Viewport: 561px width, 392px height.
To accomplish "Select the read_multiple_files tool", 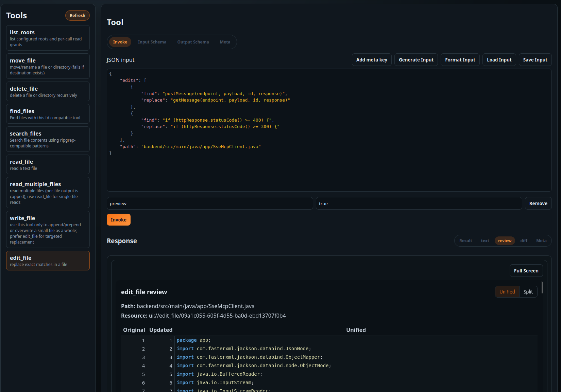I will pyautogui.click(x=48, y=192).
